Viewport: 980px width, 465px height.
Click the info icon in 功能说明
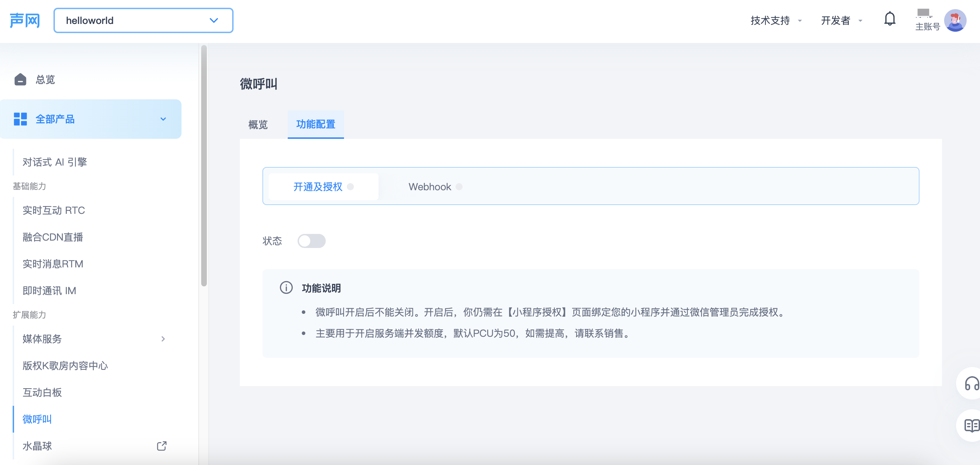tap(286, 288)
